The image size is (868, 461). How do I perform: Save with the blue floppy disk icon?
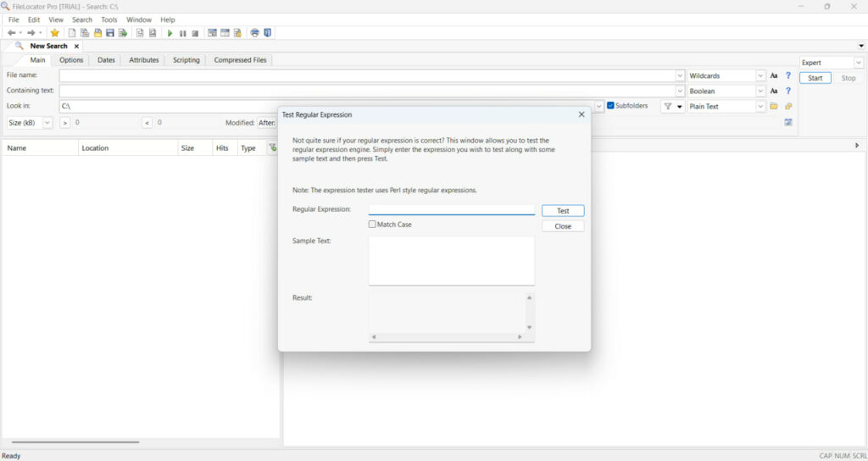pos(110,33)
